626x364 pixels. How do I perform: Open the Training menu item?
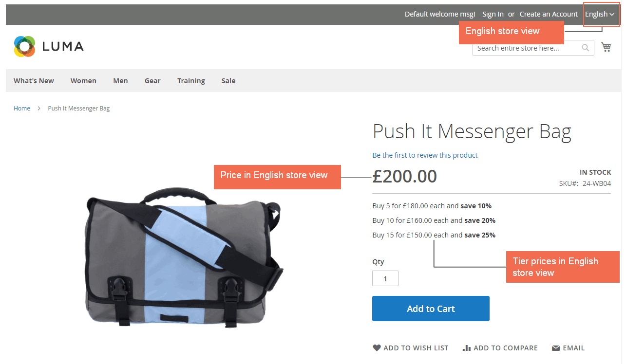(191, 81)
